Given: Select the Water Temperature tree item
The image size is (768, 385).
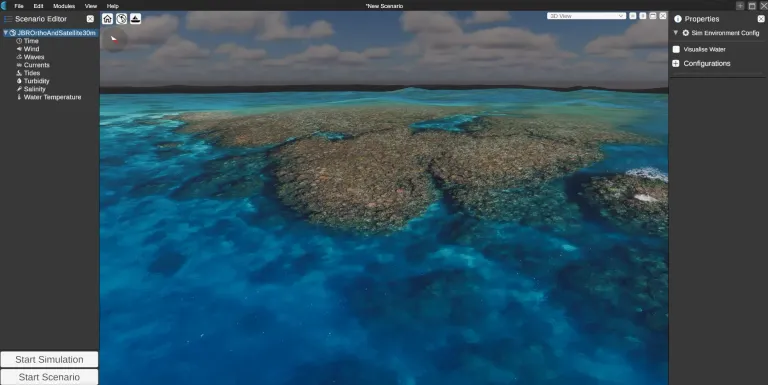Looking at the screenshot, I should [52, 97].
